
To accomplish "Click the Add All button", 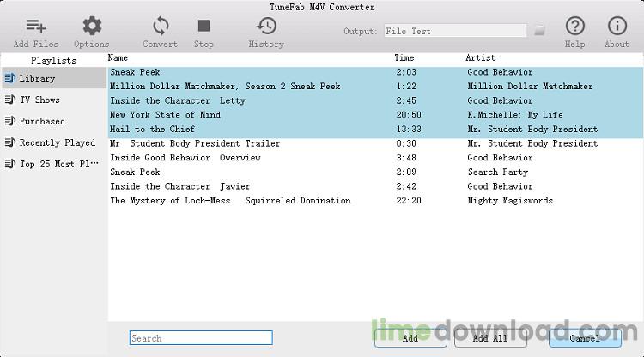I will pos(490,338).
